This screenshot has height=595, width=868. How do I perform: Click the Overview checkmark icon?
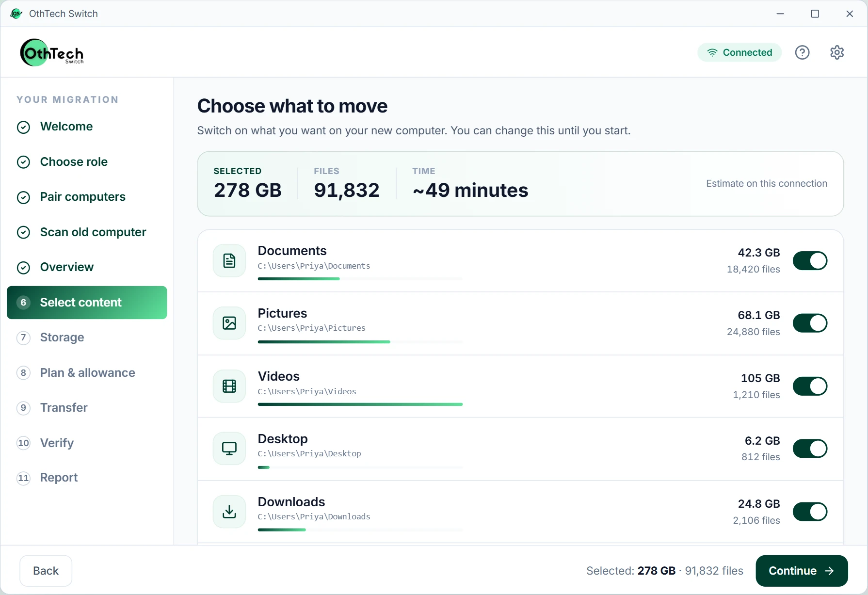23,268
